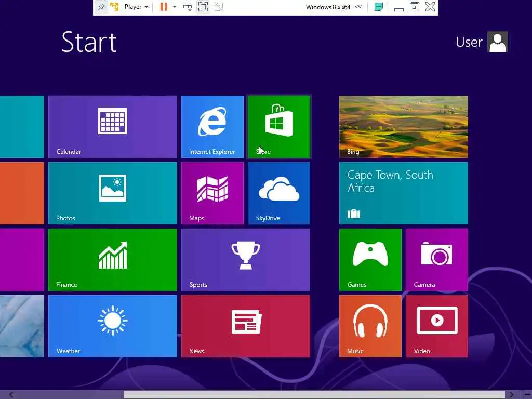
Task: Open Cape Town, South Africa travel tile
Action: coord(403,193)
